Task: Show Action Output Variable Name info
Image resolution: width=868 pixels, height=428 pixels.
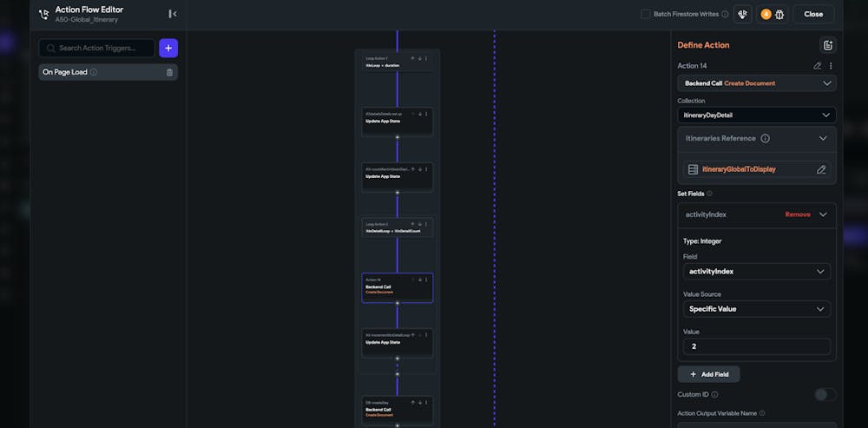Action: (762, 413)
